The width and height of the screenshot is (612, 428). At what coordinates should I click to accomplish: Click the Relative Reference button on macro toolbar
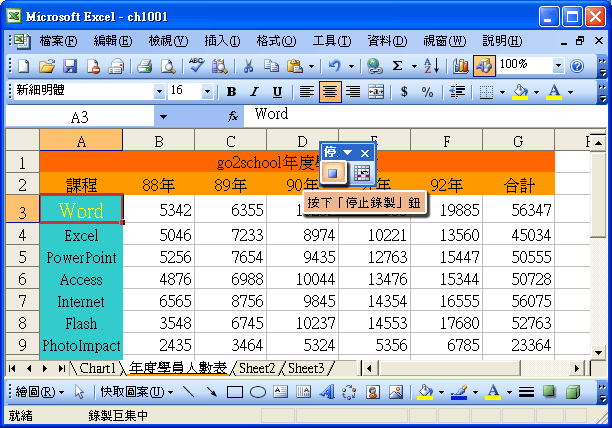click(x=361, y=172)
